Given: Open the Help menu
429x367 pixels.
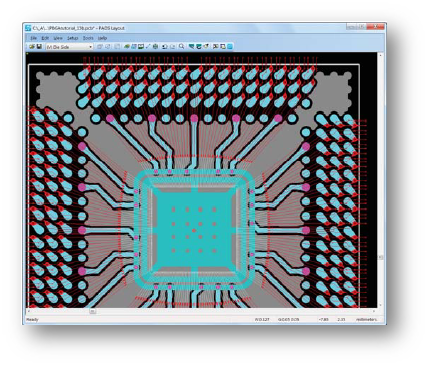Looking at the screenshot, I should [x=102, y=38].
